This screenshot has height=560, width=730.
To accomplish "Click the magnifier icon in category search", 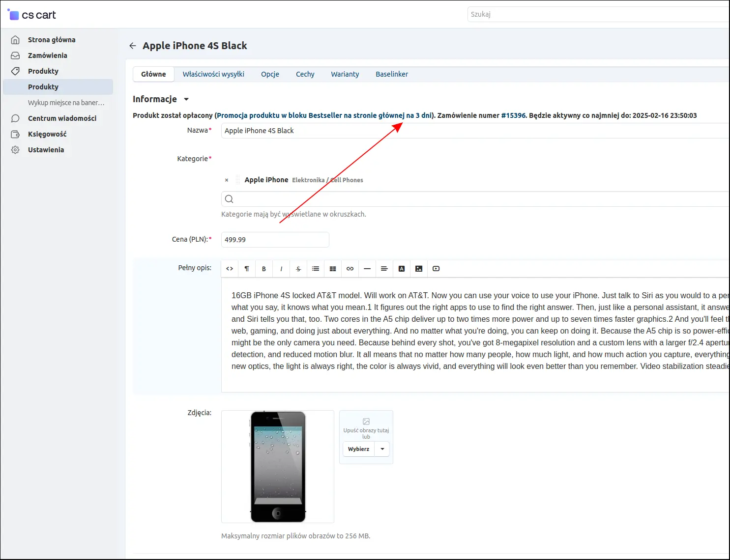I will (229, 199).
